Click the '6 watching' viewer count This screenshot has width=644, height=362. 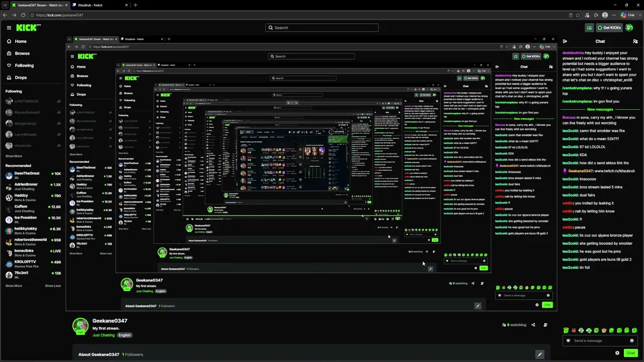point(514,325)
